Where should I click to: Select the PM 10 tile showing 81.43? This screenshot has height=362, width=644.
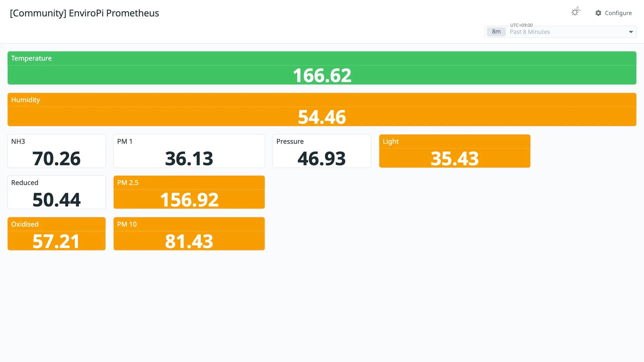point(189,234)
